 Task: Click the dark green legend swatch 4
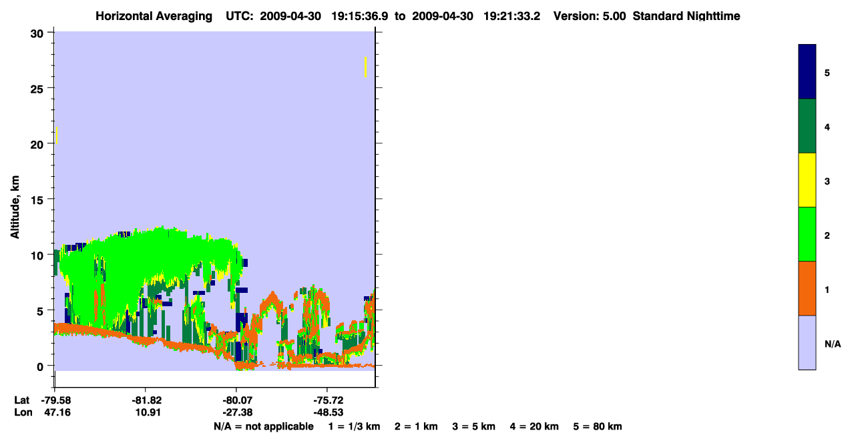(x=807, y=126)
